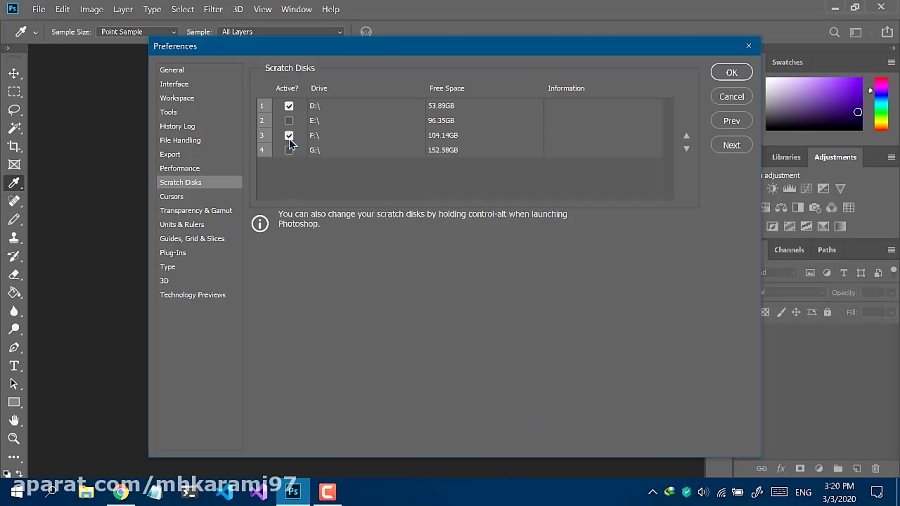Enable the E:\ scratch disk checkbox
The width and height of the screenshot is (900, 506).
coord(289,120)
